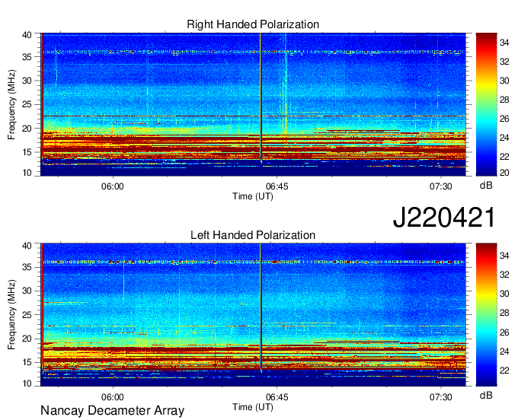Screen dimensions: 518x420
Task: Click the J220421 observation label
Action: coord(444,217)
